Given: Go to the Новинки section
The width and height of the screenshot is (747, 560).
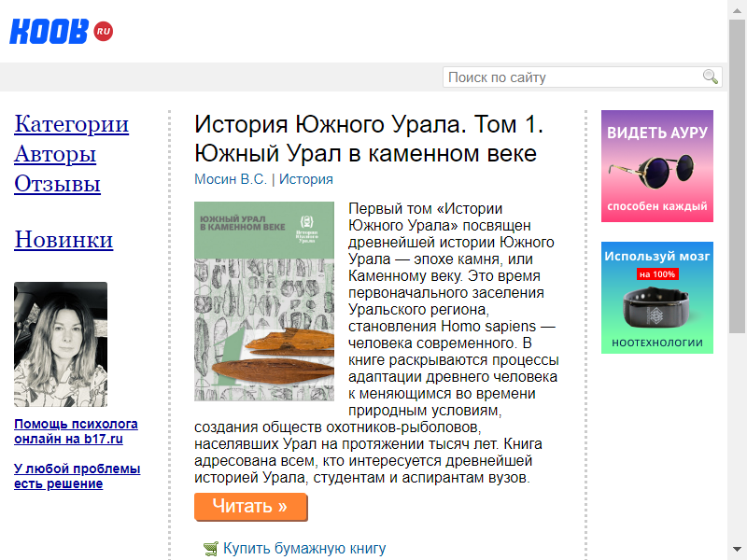Looking at the screenshot, I should point(63,240).
